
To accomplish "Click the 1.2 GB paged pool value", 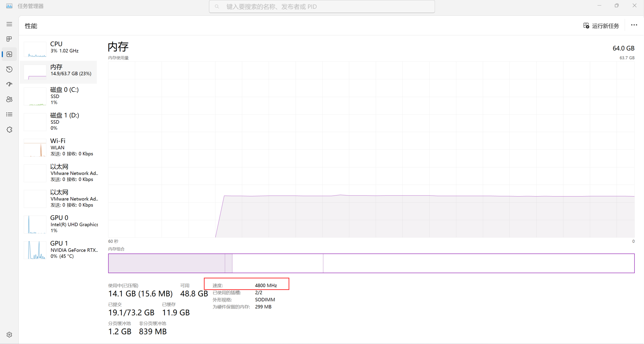I will [x=120, y=331].
